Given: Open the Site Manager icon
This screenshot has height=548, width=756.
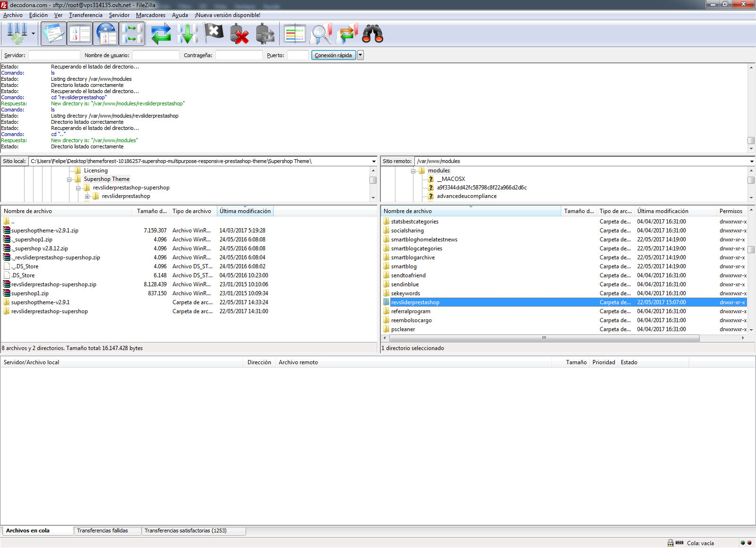Looking at the screenshot, I should pyautogui.click(x=17, y=34).
